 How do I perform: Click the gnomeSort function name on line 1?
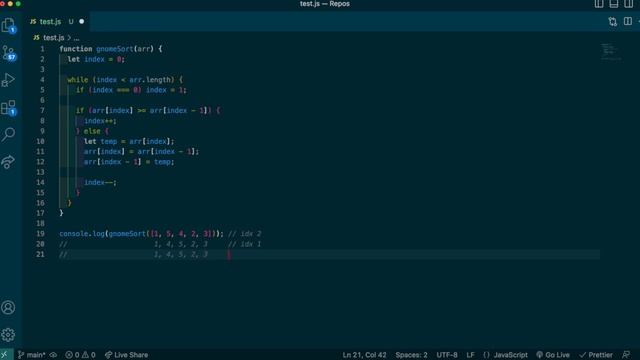(115, 49)
